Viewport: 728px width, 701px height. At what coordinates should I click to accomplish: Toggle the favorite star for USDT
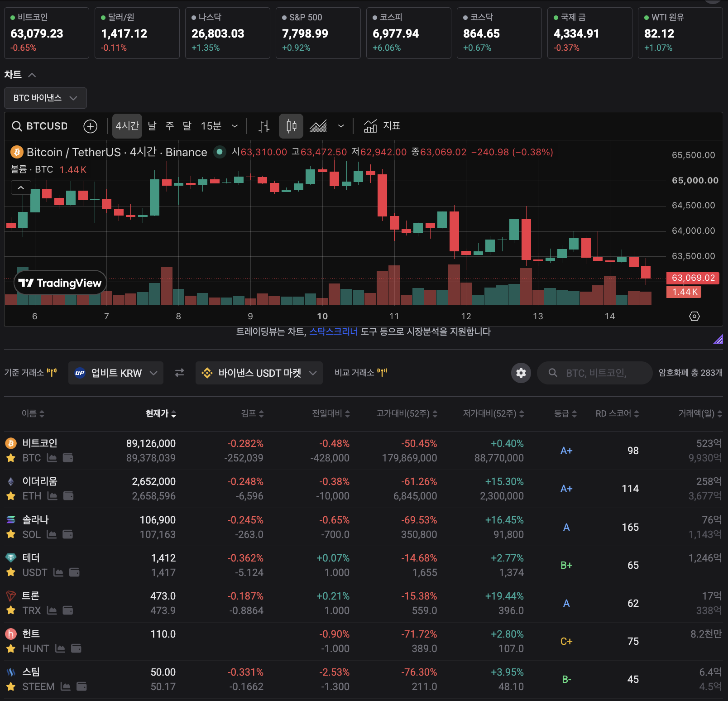click(x=11, y=572)
